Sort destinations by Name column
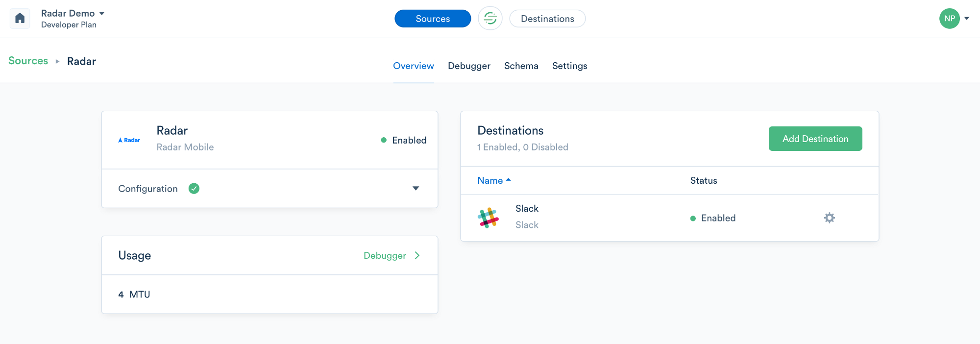This screenshot has width=980, height=344. click(494, 180)
